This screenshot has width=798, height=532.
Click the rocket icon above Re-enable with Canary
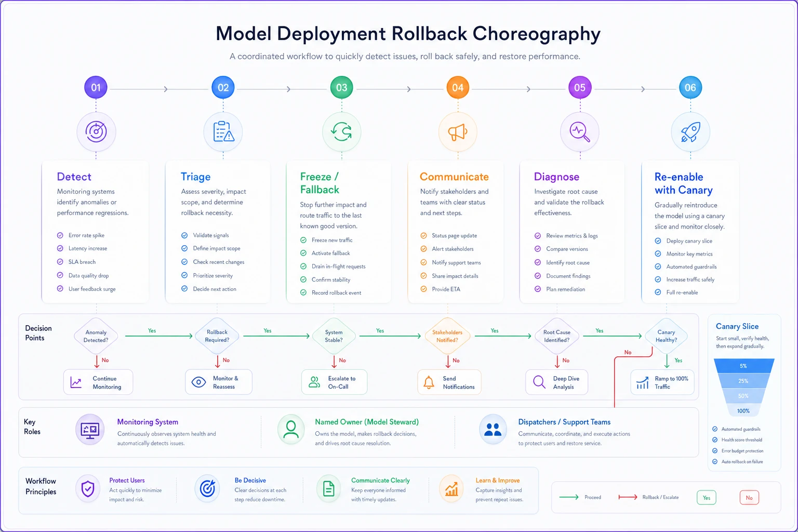(x=690, y=132)
